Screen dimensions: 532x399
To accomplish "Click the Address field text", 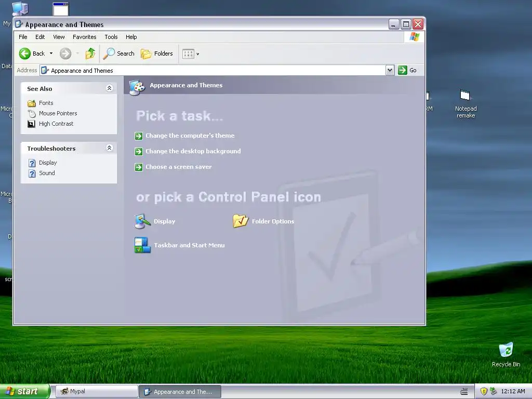I will tap(82, 71).
